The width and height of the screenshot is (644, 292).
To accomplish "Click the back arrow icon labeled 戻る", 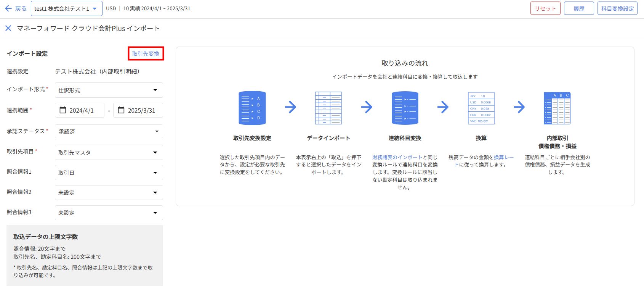I will click(8, 8).
